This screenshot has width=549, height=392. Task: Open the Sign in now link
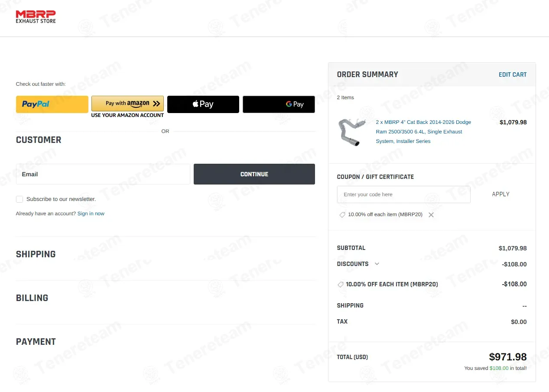pos(91,214)
